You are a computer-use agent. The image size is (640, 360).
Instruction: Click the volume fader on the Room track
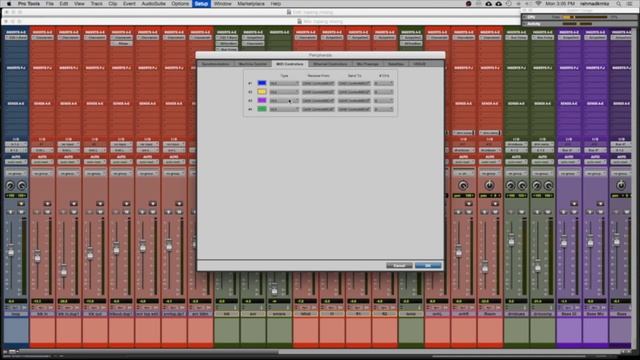485,267
